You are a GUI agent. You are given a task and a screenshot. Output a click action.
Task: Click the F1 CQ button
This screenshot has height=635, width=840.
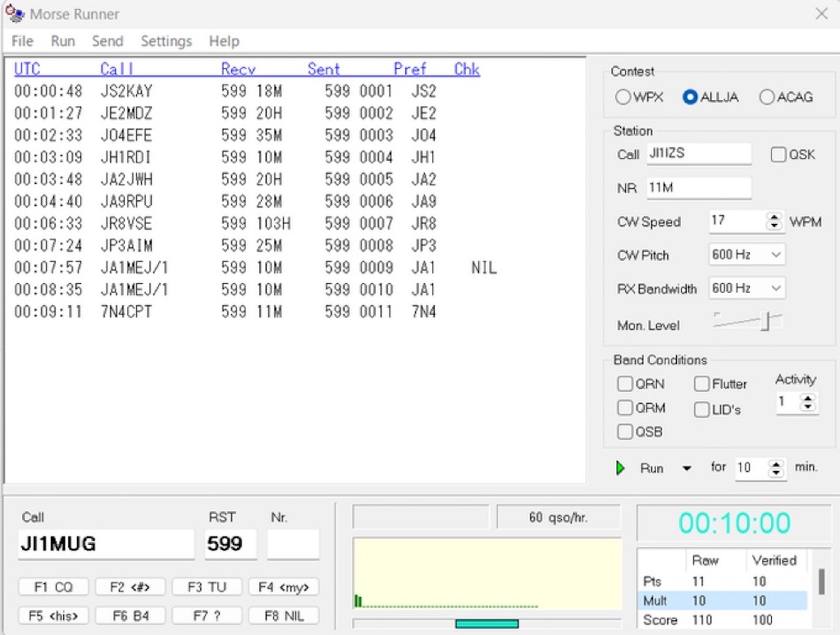click(53, 587)
